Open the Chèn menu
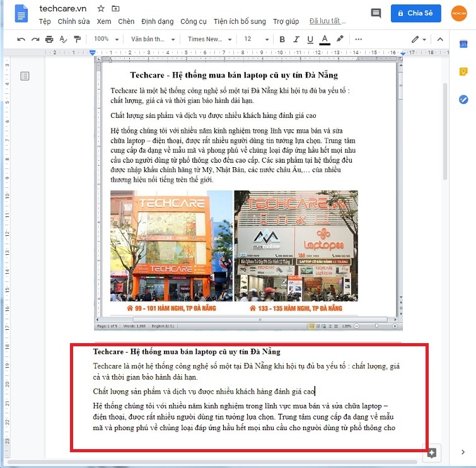Viewport: 476px width, 468px height. pos(126,21)
